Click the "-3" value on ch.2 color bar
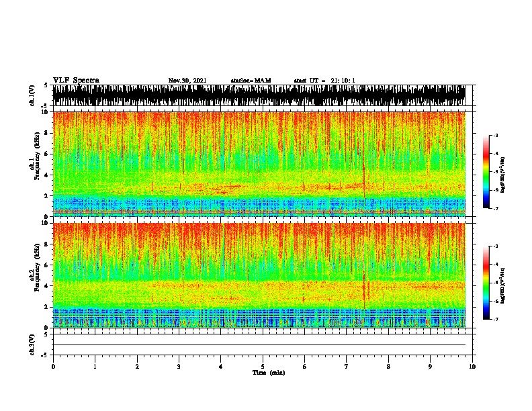This screenshot has width=532, height=411. 496,246
